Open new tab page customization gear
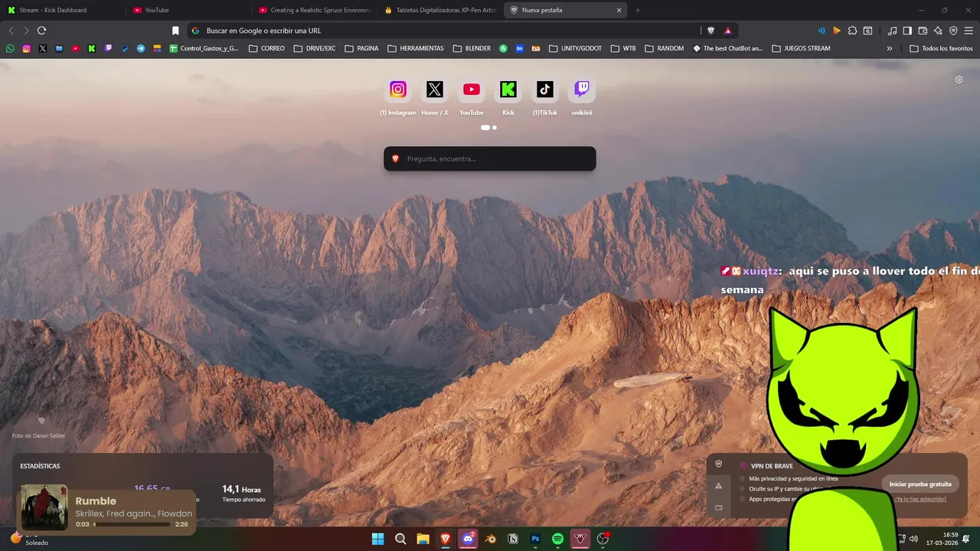The height and width of the screenshot is (551, 980). [959, 80]
